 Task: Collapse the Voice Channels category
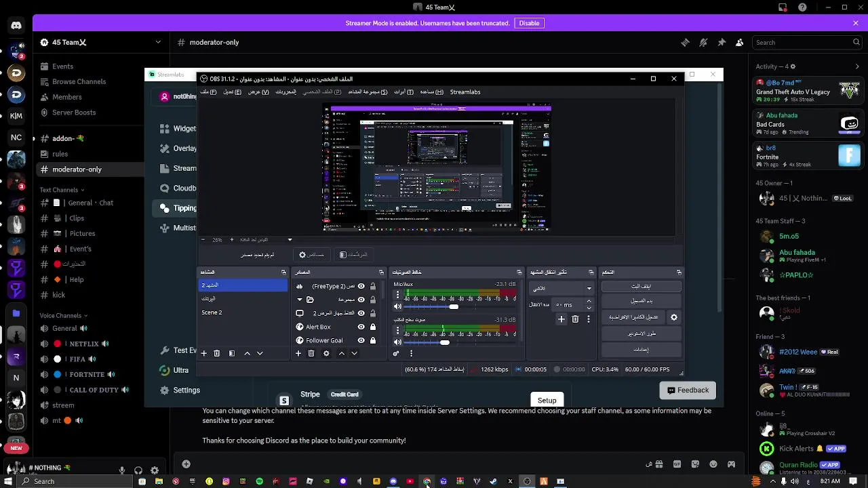click(x=64, y=315)
